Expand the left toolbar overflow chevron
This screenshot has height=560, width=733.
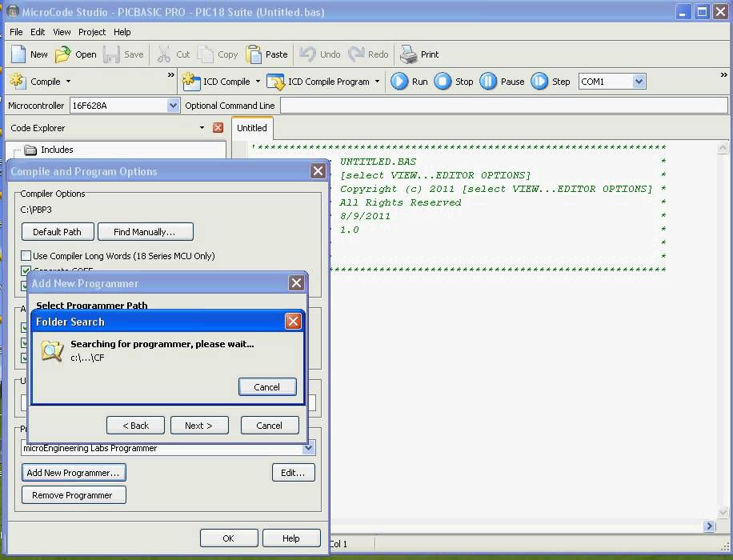(170, 74)
